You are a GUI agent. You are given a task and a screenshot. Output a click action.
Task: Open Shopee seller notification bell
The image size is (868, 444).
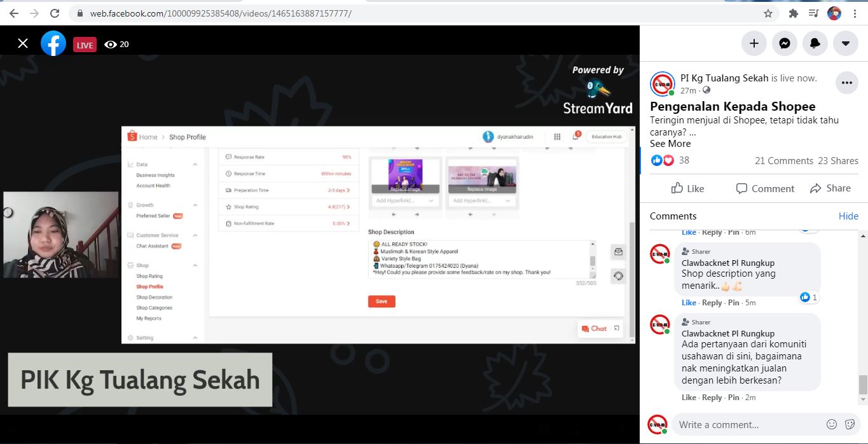pyautogui.click(x=576, y=136)
